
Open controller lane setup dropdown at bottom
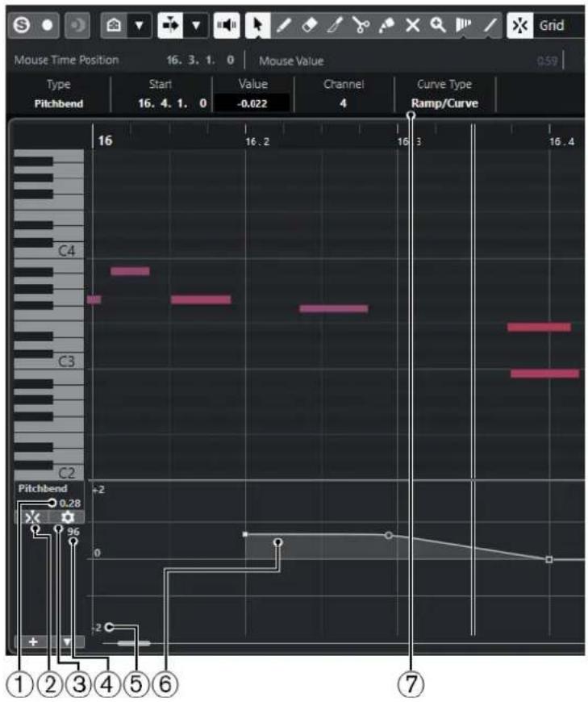coord(67,641)
